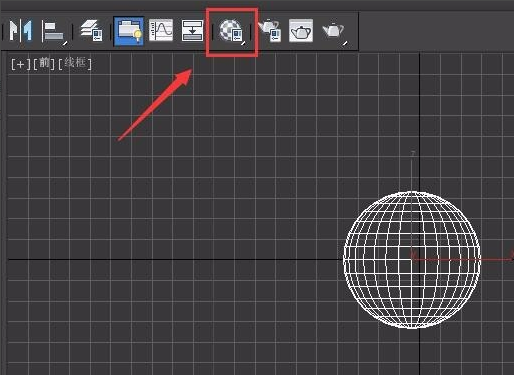Select the Mirror tool icon
Viewport: 514px width, 375px height.
tap(21, 30)
